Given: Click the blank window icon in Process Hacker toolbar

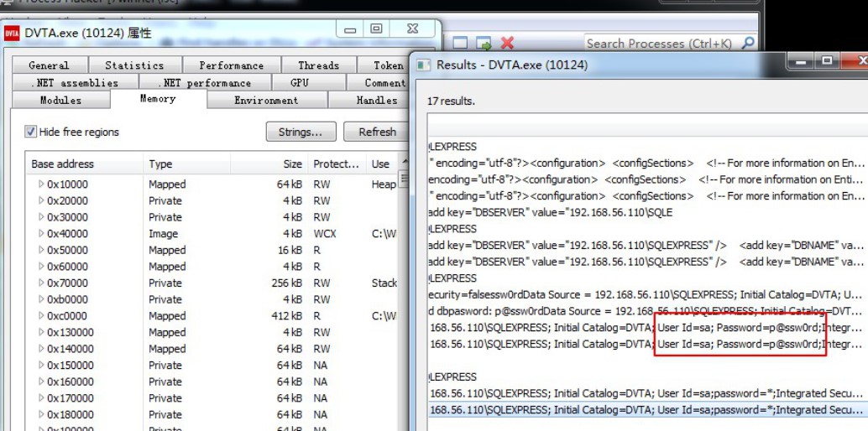Looking at the screenshot, I should pyautogui.click(x=460, y=43).
